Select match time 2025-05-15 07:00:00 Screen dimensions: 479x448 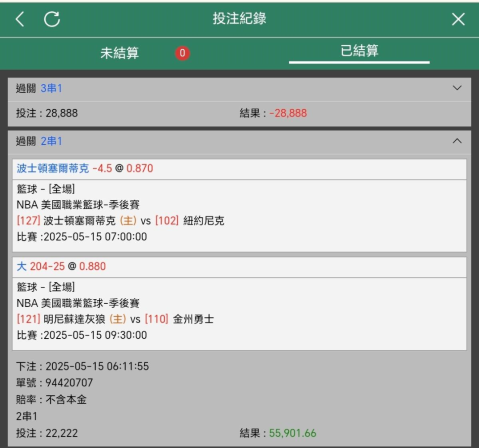pos(95,237)
